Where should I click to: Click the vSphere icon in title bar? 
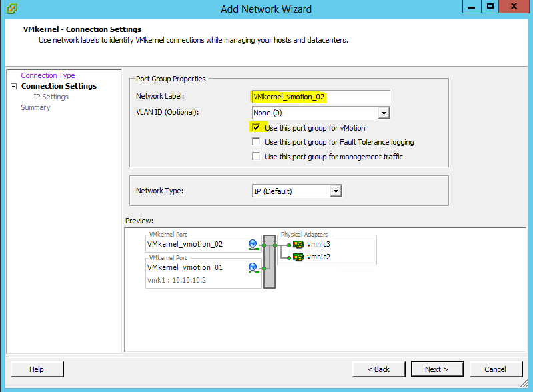[x=12, y=8]
